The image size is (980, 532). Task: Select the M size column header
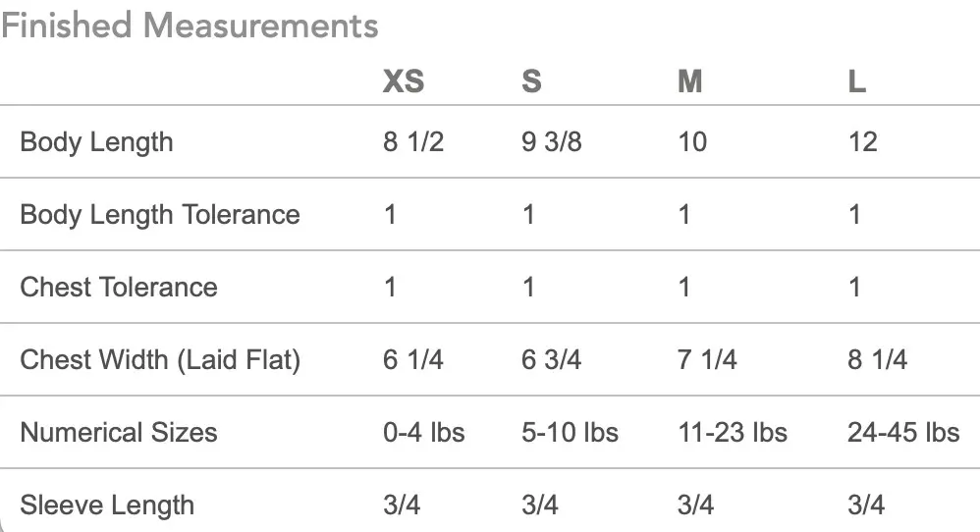click(690, 80)
